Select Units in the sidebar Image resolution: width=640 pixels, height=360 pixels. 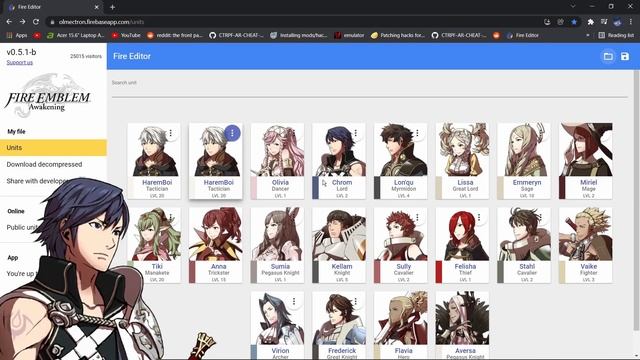[53, 148]
